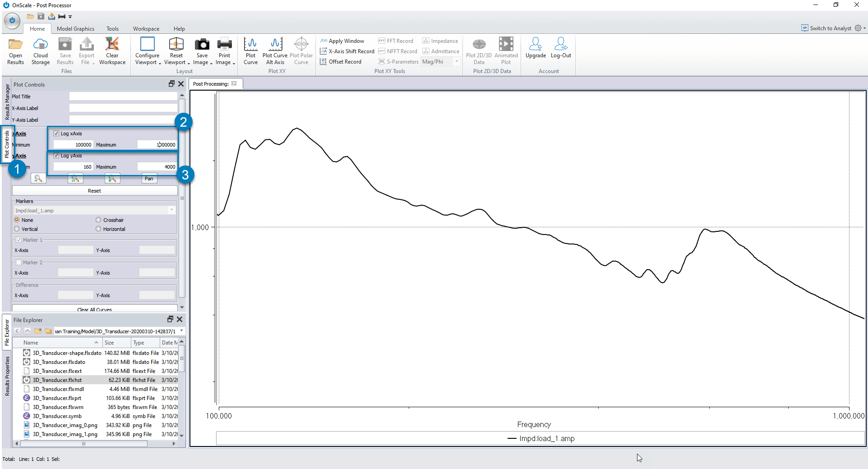Viewport: 868px width, 469px height.
Task: Sort file list by Name column
Action: tap(58, 343)
